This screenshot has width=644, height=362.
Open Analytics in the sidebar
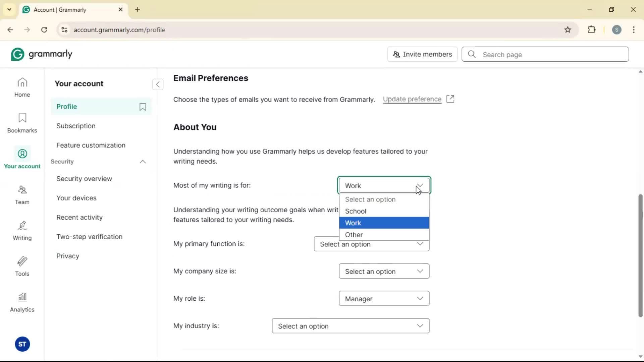click(x=22, y=302)
